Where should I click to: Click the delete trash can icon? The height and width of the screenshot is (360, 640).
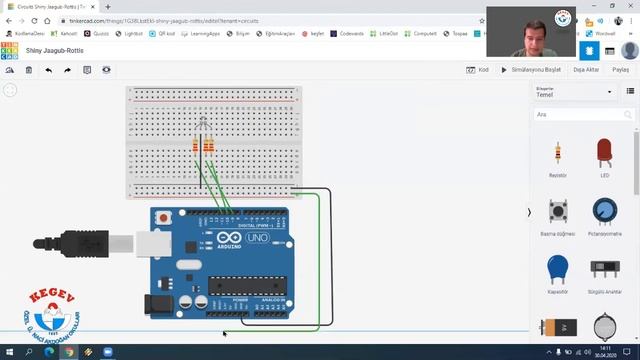[29, 70]
